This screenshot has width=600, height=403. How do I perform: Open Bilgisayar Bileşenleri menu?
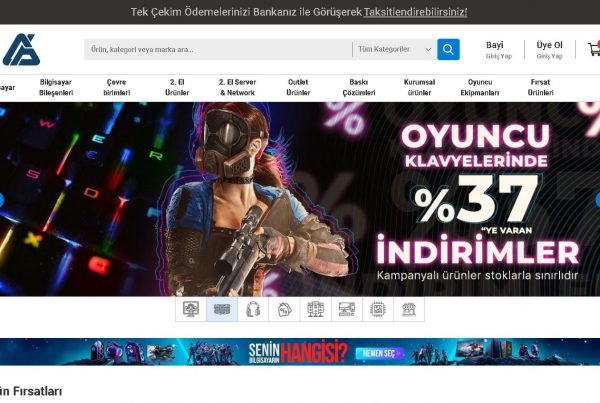point(56,86)
